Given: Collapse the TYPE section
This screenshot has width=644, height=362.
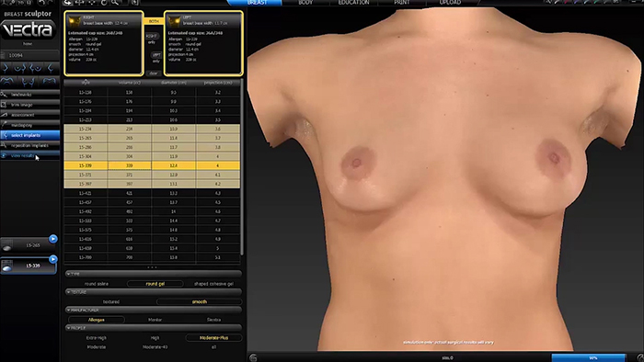Looking at the screenshot, I should pos(153,274).
